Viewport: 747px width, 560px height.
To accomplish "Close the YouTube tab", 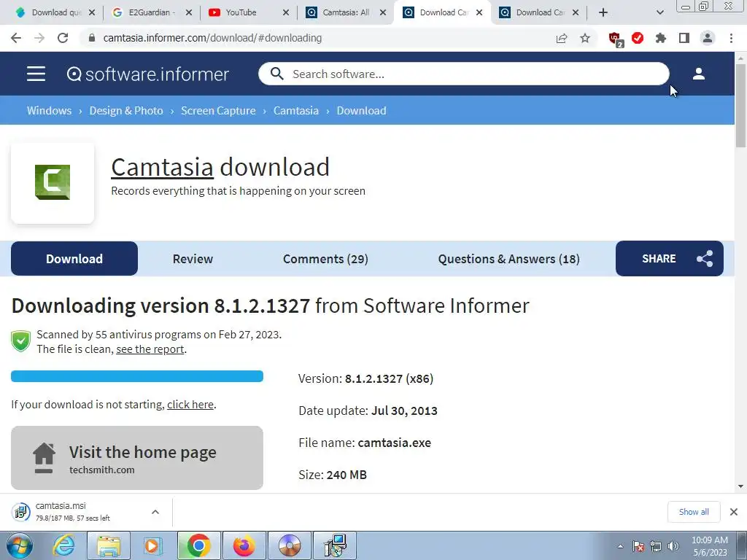I will 286,12.
